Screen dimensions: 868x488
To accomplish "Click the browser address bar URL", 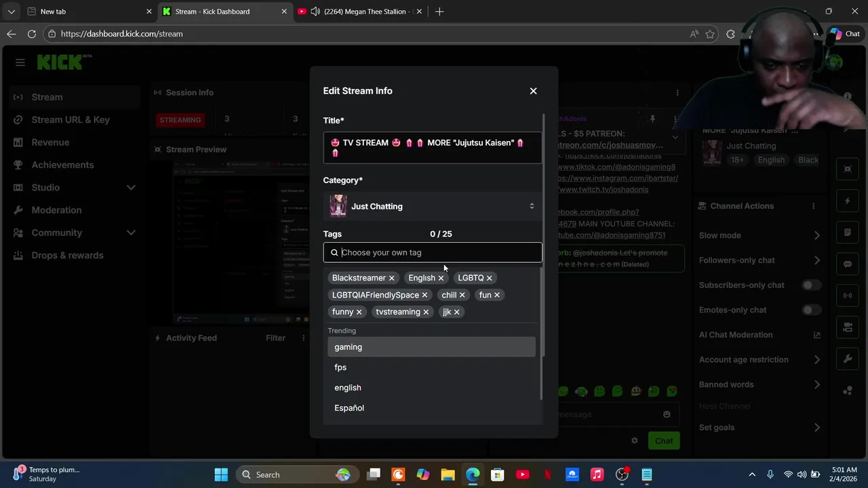I will pyautogui.click(x=121, y=34).
